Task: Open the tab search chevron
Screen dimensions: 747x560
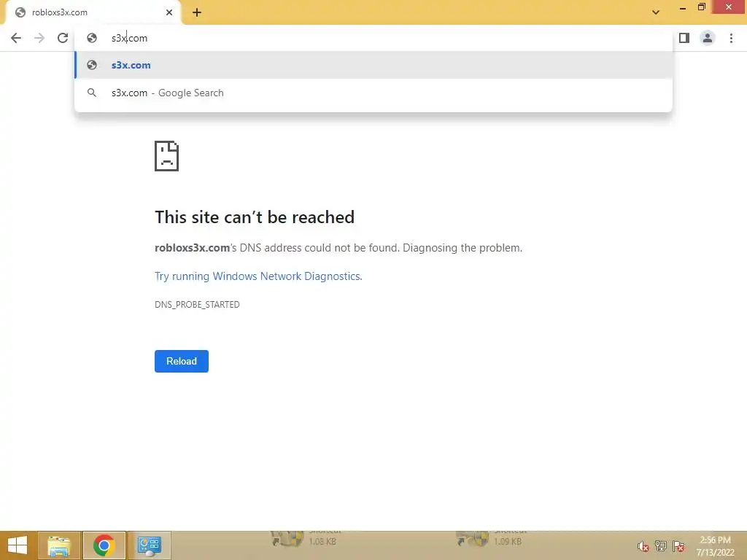Action: pyautogui.click(x=656, y=12)
